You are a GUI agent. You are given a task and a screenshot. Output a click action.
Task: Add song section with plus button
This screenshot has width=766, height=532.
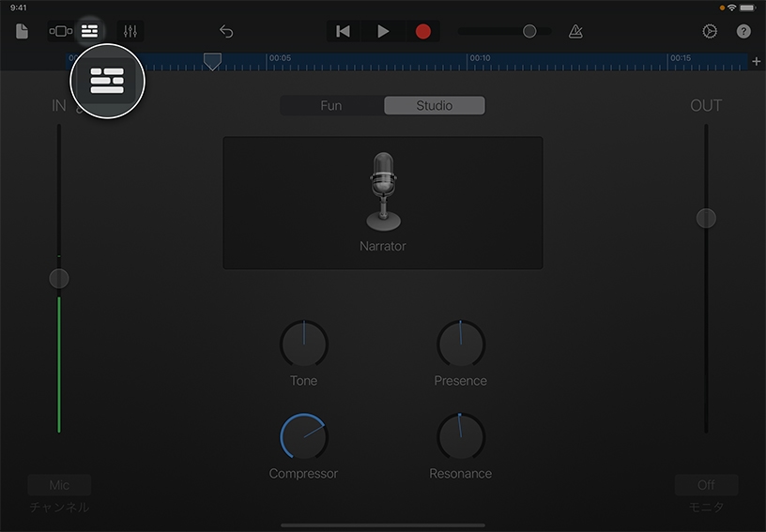[x=757, y=61]
